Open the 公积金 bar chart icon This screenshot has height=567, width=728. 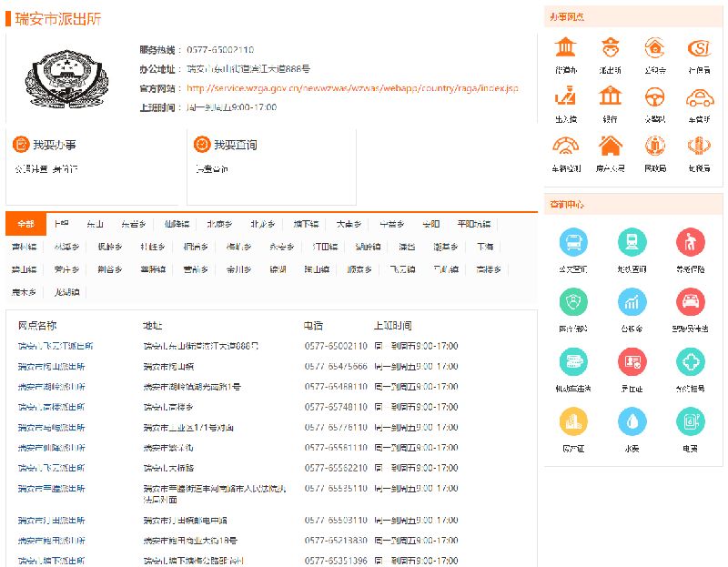(x=632, y=302)
